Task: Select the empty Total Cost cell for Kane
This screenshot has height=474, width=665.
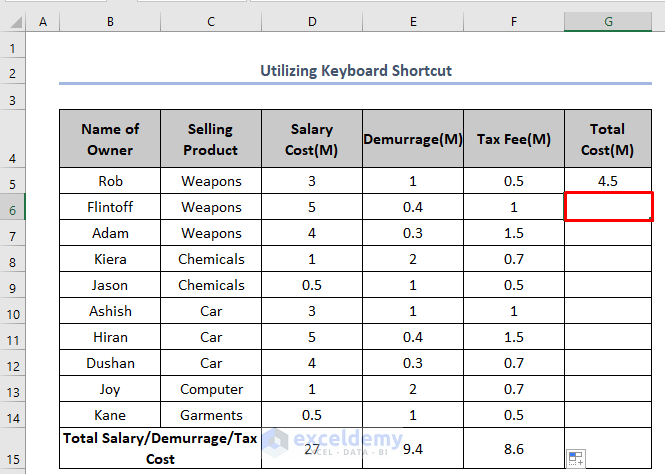Action: [x=608, y=415]
